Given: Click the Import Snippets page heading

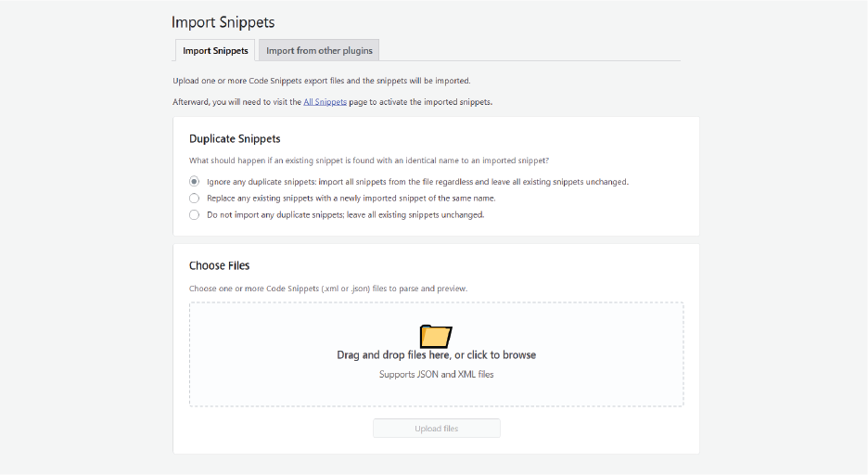Looking at the screenshot, I should (x=223, y=22).
